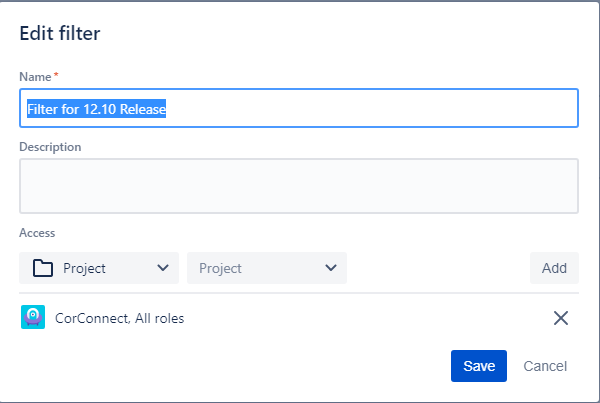600x403 pixels.
Task: Focus the Name input field
Action: [299, 108]
